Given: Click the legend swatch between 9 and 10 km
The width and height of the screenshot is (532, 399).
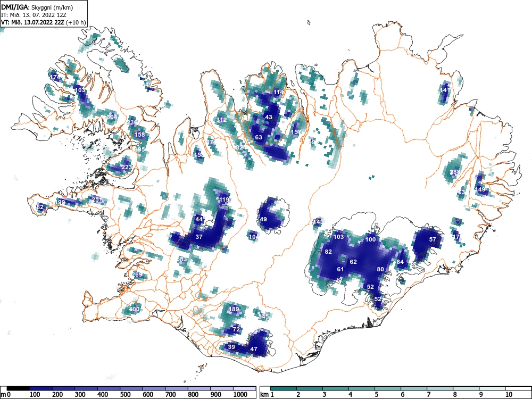Looking at the screenshot, I should coord(492,388).
